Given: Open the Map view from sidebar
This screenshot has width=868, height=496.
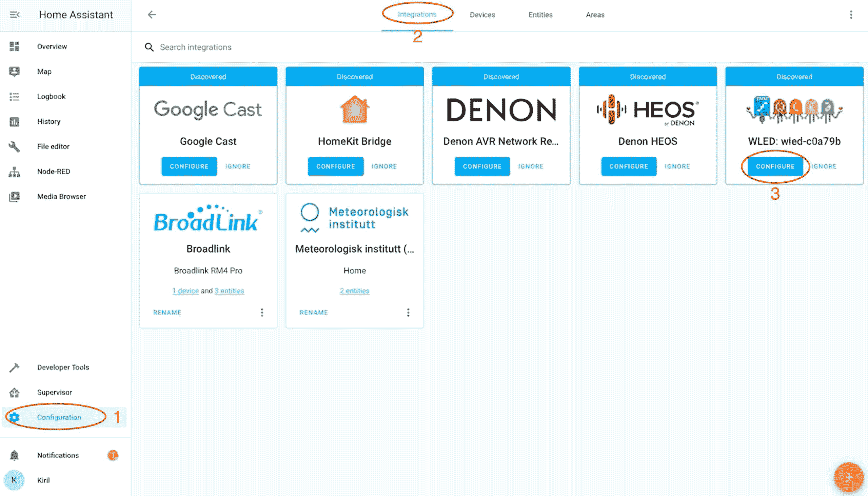Looking at the screenshot, I should pos(44,71).
